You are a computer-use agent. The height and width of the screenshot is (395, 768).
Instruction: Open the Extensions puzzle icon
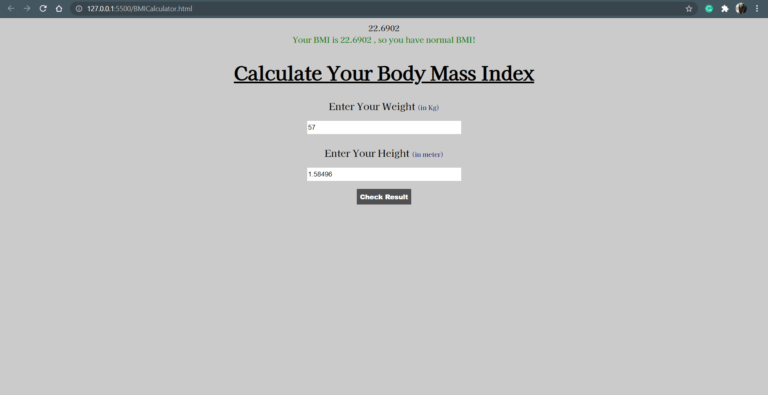pos(725,8)
